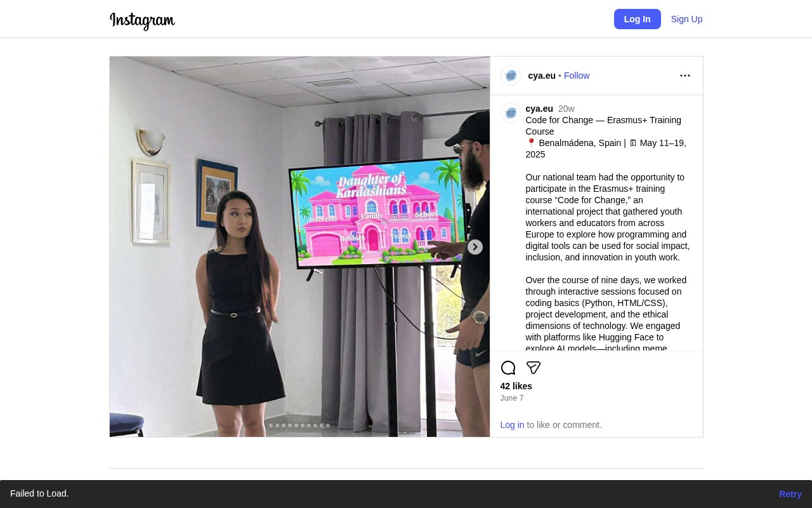Select the last carousel indicator dot

coord(328,425)
